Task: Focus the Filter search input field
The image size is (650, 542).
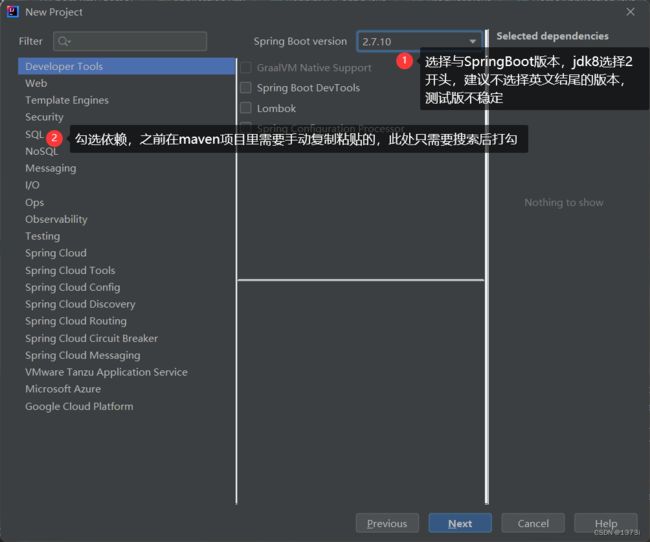Action: pyautogui.click(x=130, y=41)
